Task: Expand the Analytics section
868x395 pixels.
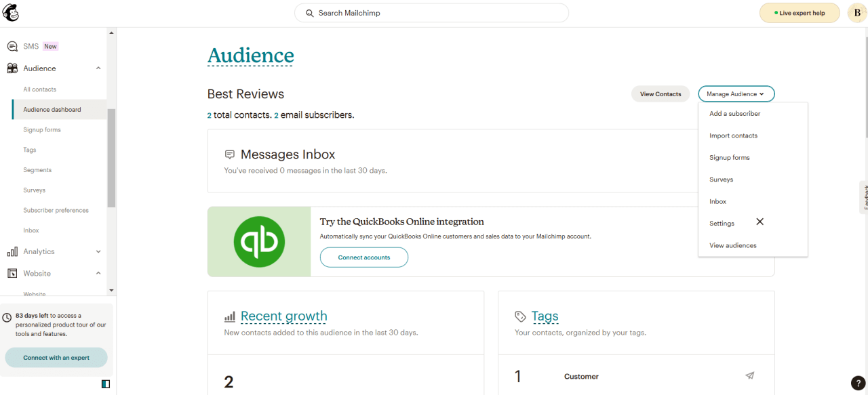Action: coord(98,251)
